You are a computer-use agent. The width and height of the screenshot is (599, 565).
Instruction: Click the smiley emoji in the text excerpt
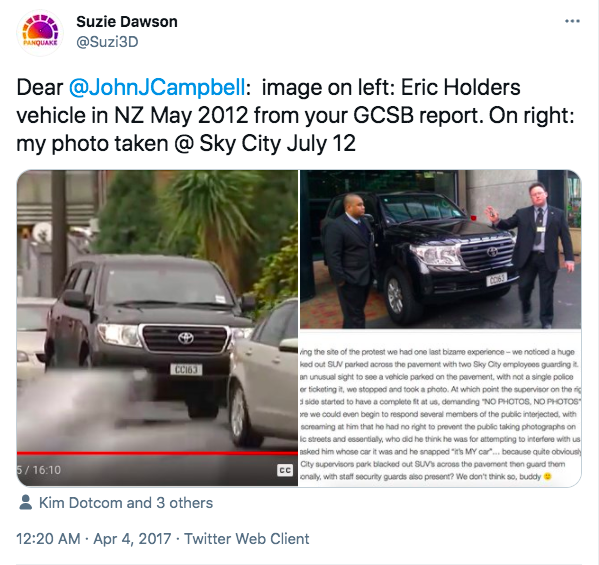(548, 476)
